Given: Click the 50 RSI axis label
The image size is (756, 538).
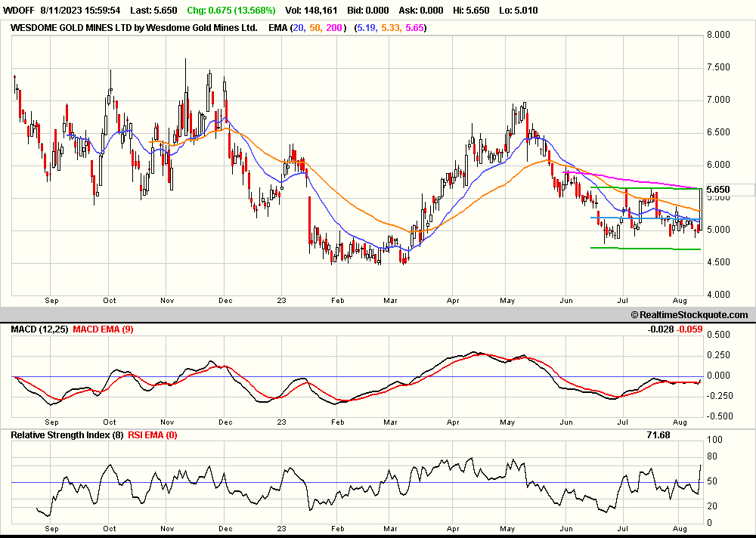Looking at the screenshot, I should coord(713,481).
